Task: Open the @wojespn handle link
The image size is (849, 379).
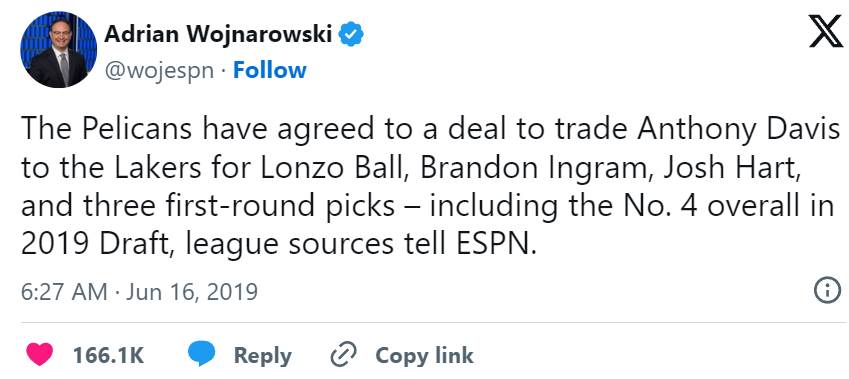Action: [159, 71]
